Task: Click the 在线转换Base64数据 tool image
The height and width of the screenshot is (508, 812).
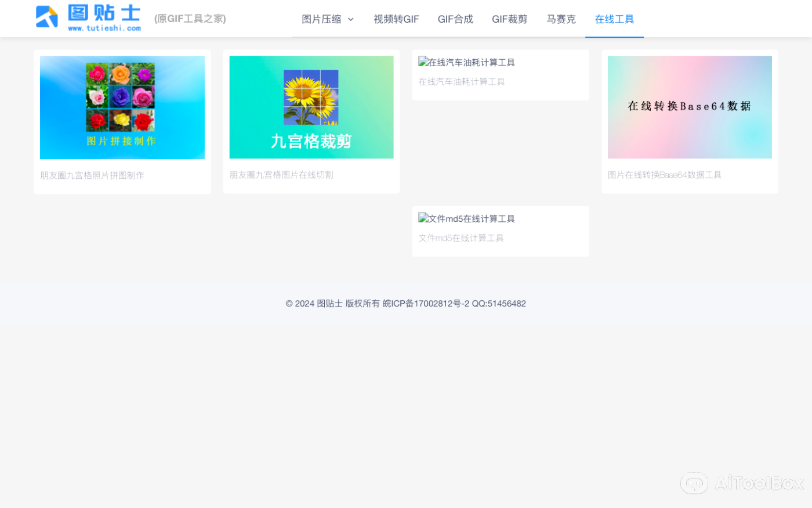Action: pyautogui.click(x=689, y=107)
